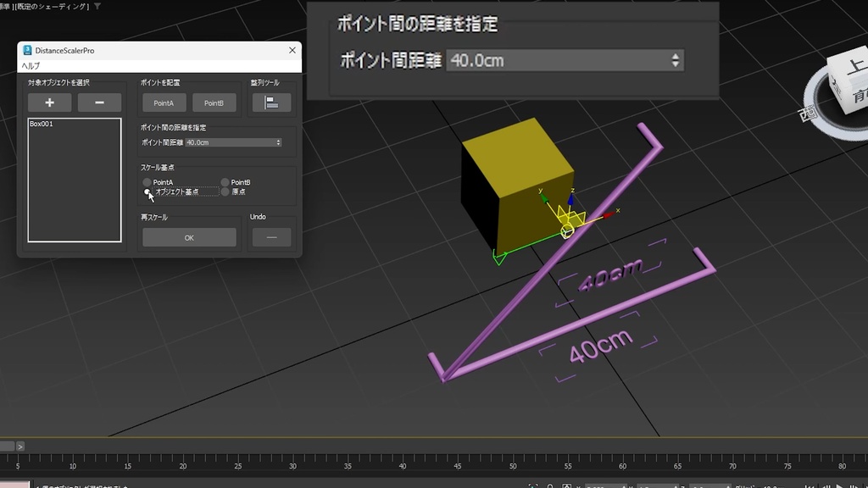
Task: Click the viewport filter funnel icon
Action: (97, 6)
